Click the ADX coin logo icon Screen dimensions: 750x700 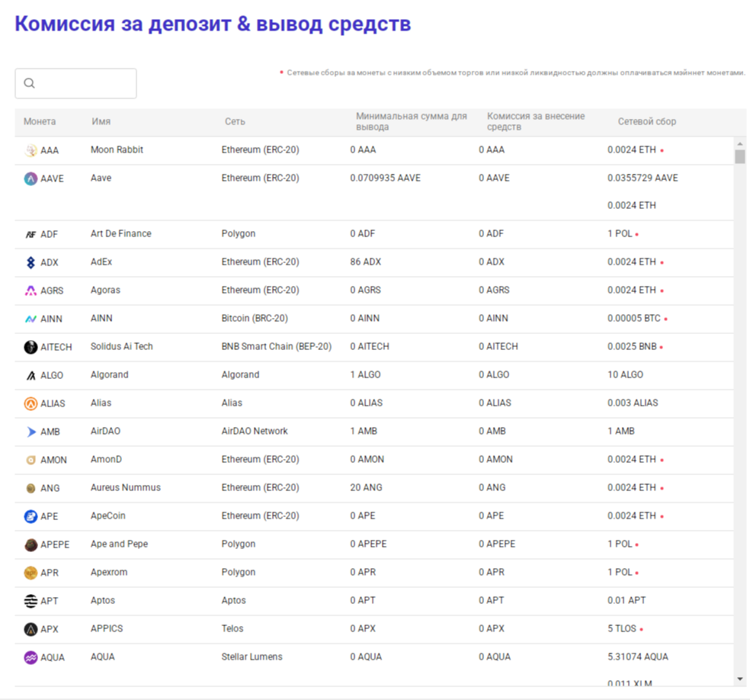coord(30,262)
